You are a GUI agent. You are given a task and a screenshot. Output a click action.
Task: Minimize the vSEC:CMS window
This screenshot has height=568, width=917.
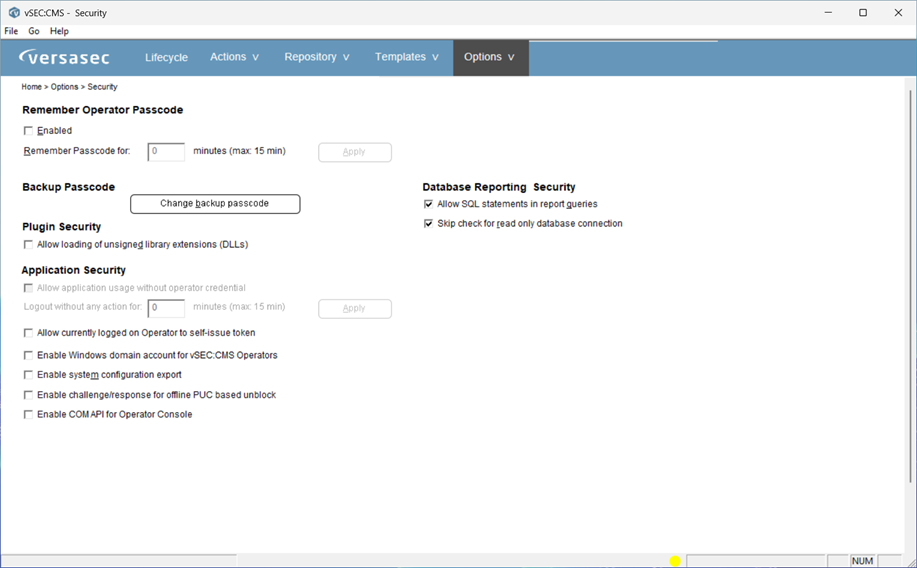coord(828,12)
